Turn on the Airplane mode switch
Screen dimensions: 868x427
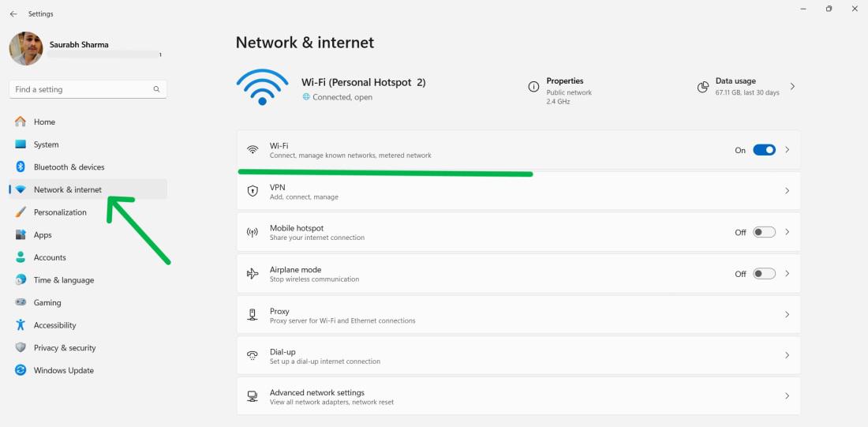pyautogui.click(x=764, y=274)
